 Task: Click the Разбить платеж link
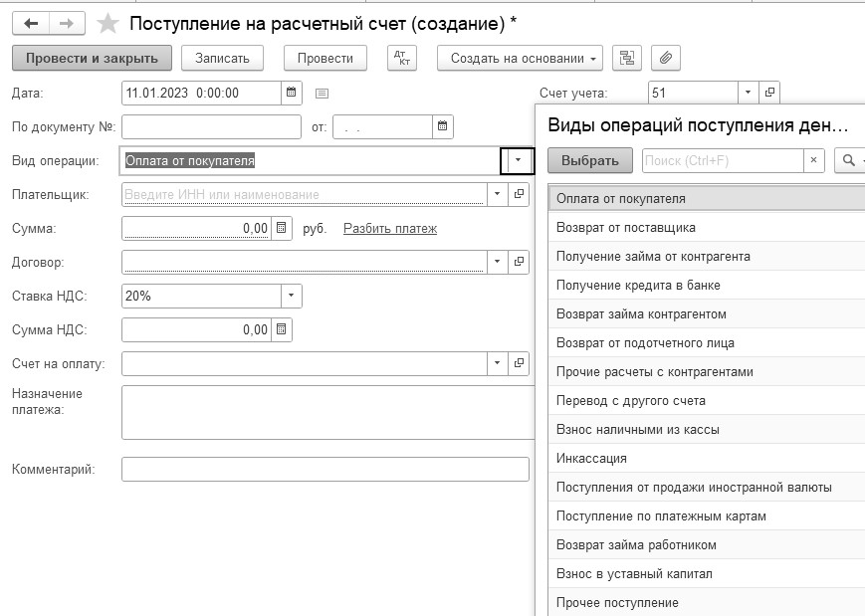click(390, 228)
